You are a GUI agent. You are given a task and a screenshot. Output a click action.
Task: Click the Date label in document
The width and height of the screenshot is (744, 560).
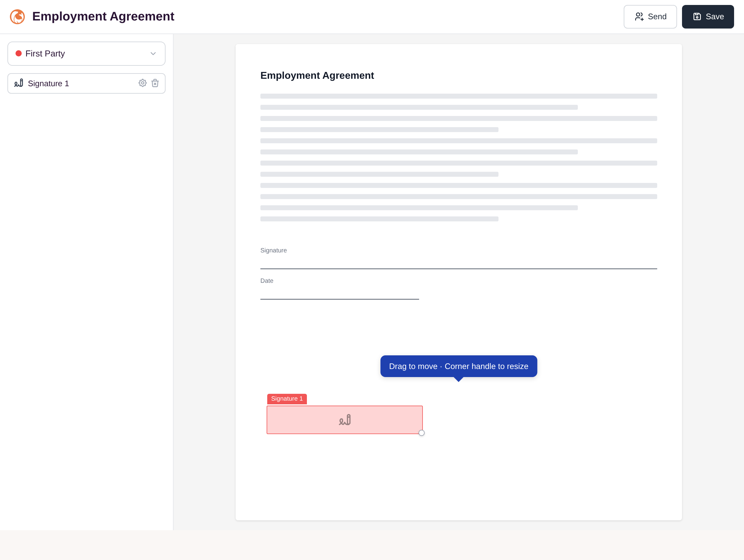point(267,281)
